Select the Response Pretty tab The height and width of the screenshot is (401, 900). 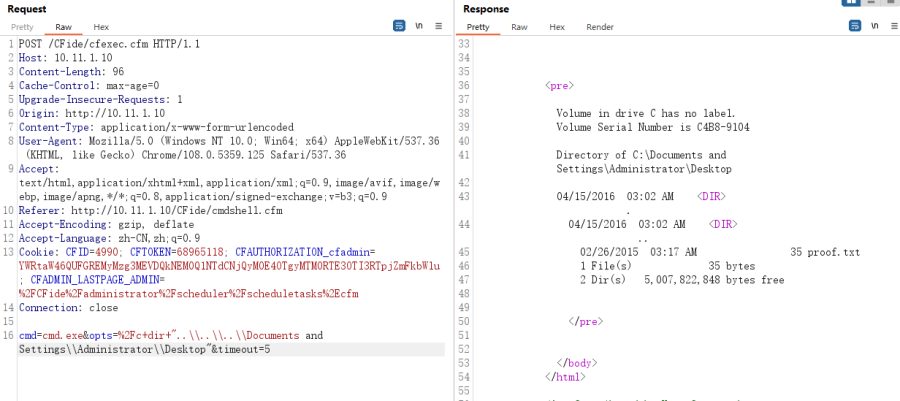[478, 27]
